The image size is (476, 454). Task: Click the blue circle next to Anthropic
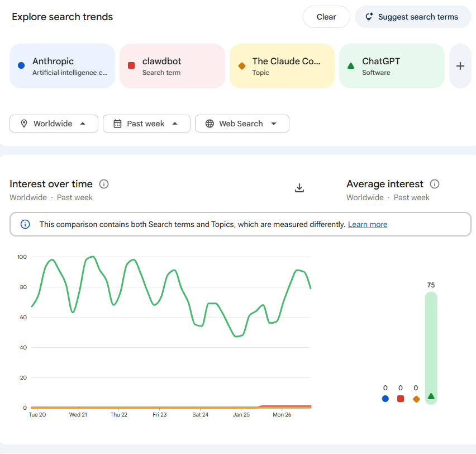point(21,65)
